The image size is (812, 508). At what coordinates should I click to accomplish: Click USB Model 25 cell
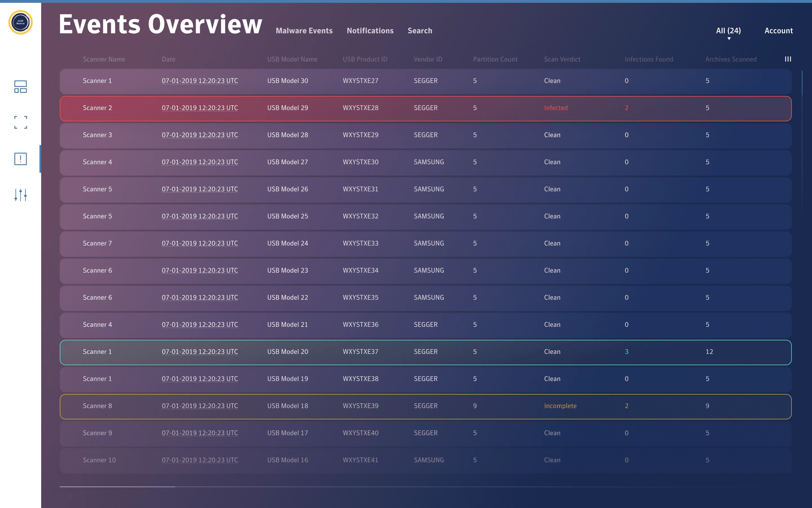point(288,216)
